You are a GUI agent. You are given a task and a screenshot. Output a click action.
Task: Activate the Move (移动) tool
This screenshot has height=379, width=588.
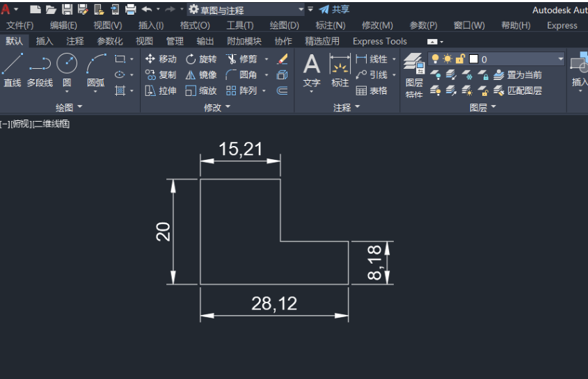(x=161, y=59)
